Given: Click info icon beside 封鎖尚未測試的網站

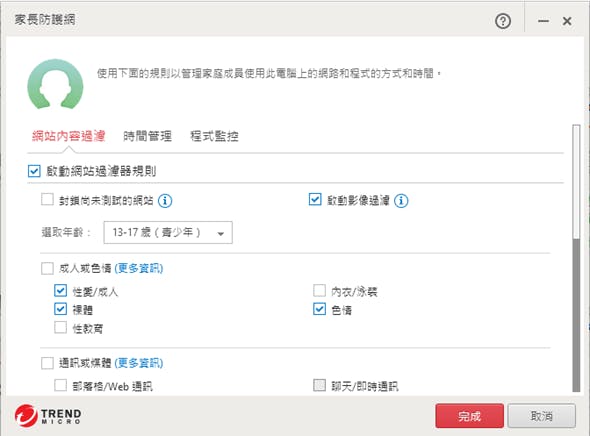Looking at the screenshot, I should tap(165, 201).
